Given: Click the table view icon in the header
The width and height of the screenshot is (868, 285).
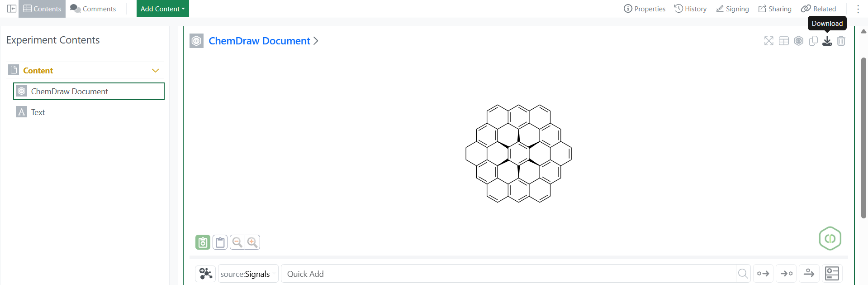Looking at the screenshot, I should [783, 41].
